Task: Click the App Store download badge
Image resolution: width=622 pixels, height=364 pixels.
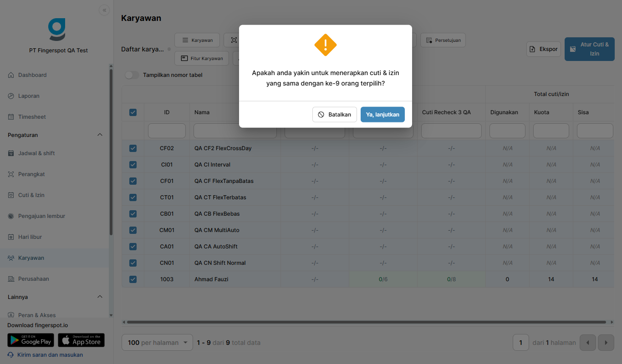Action: point(81,340)
